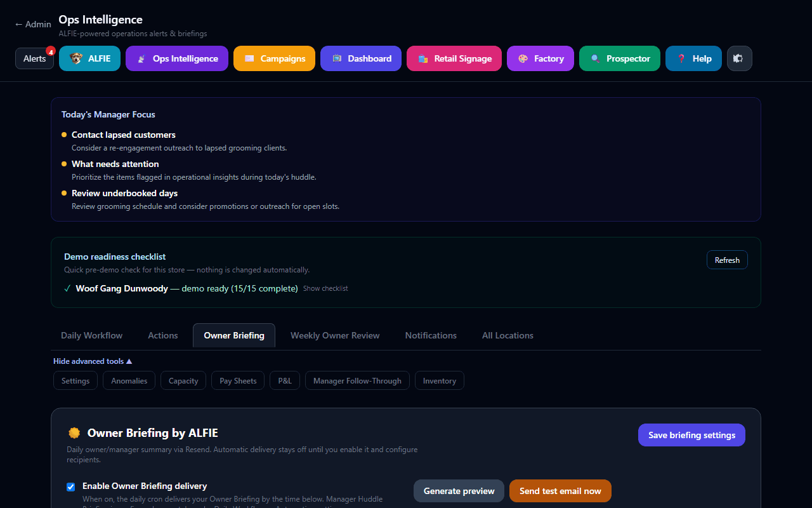
Task: Click the Factory palette icon
Action: (523, 58)
